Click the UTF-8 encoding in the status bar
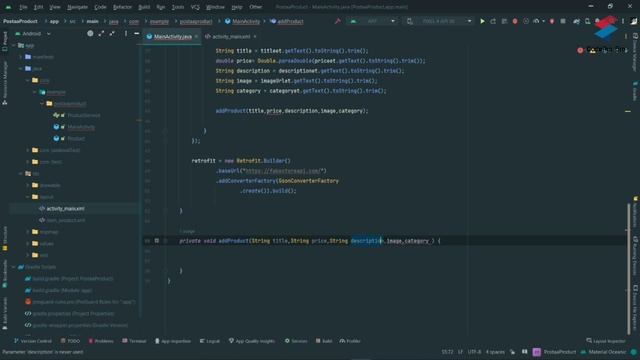This screenshot has width=640, height=360. coord(474,352)
